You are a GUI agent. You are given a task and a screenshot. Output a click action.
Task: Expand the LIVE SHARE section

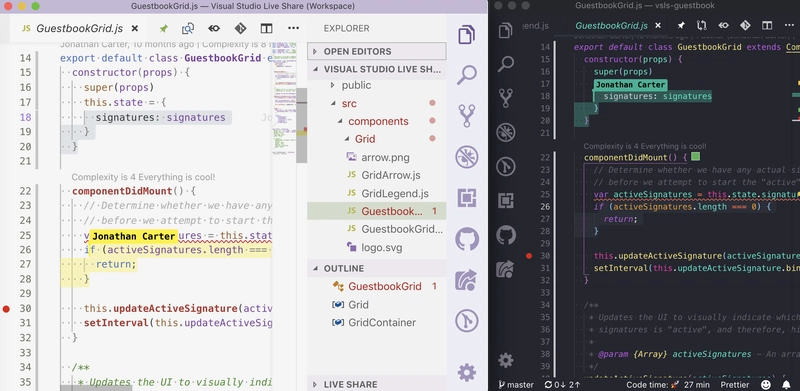click(377, 384)
